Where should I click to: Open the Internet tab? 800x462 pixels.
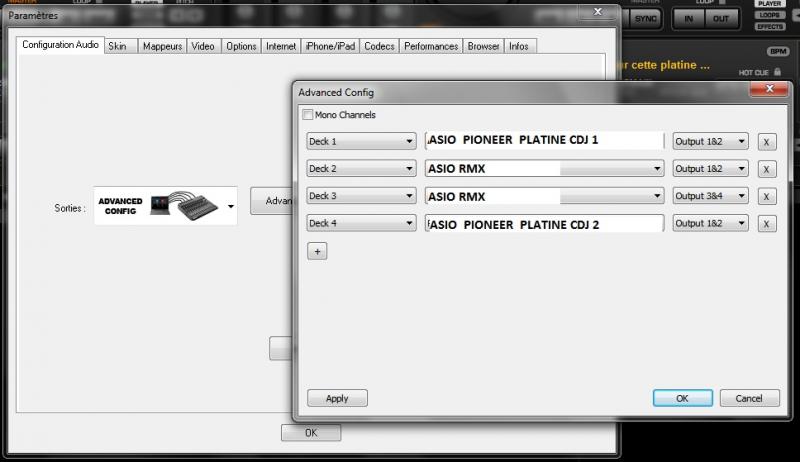(x=281, y=46)
